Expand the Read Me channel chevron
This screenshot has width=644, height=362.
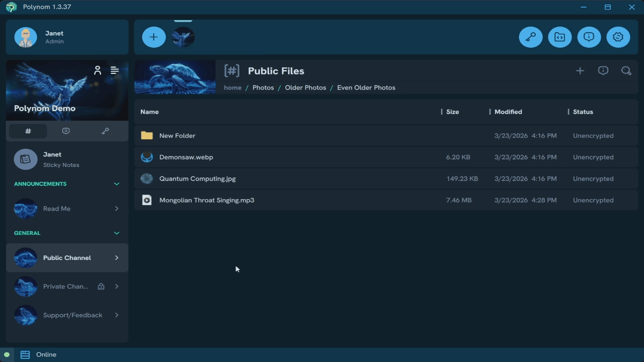(116, 209)
